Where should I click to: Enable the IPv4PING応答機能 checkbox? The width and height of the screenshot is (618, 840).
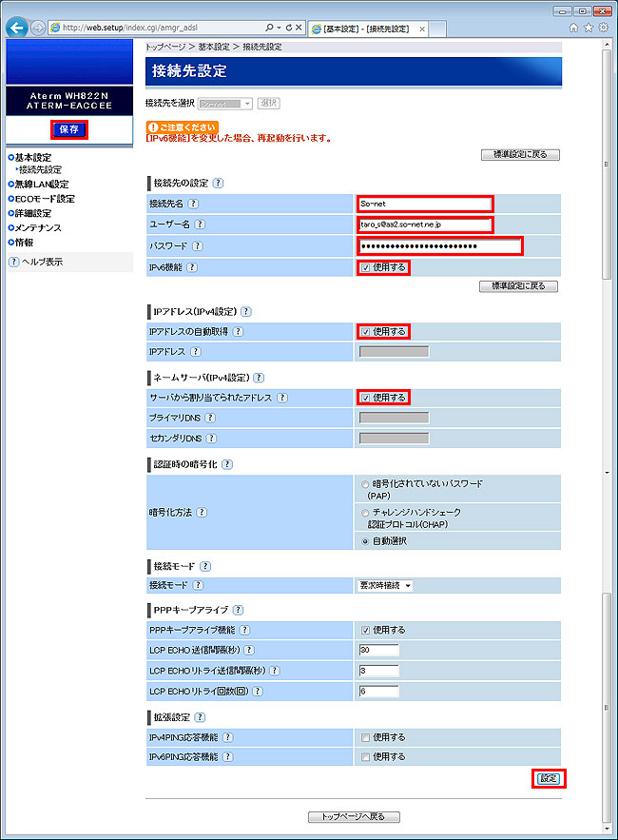coord(366,737)
